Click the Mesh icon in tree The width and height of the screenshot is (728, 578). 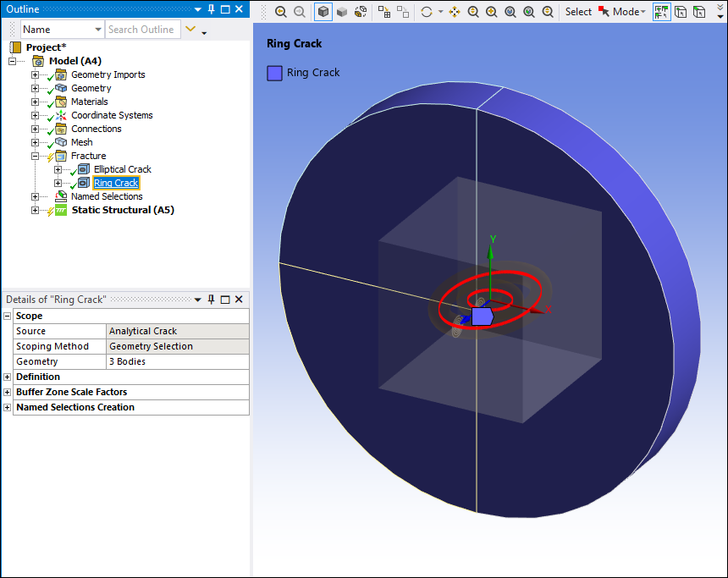pos(61,142)
